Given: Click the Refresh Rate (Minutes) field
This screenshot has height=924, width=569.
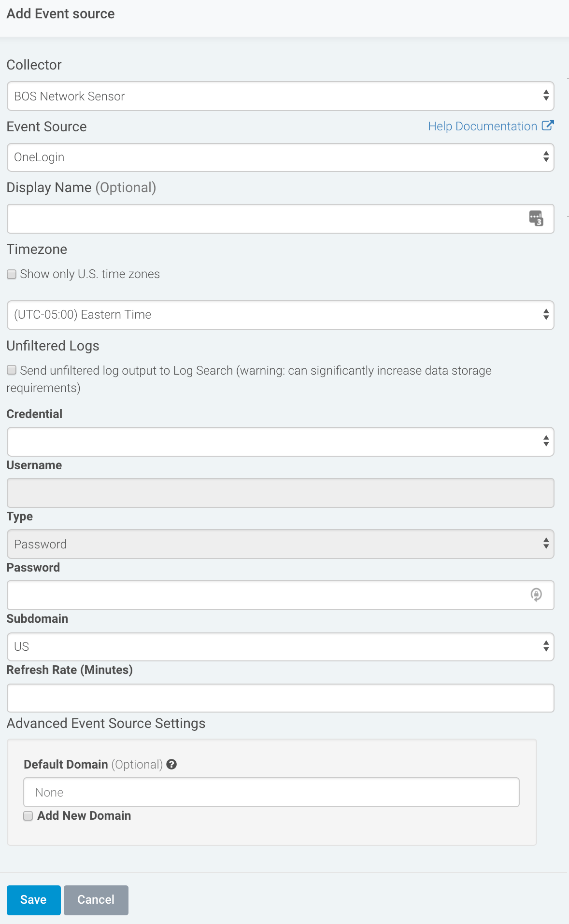Looking at the screenshot, I should (280, 698).
